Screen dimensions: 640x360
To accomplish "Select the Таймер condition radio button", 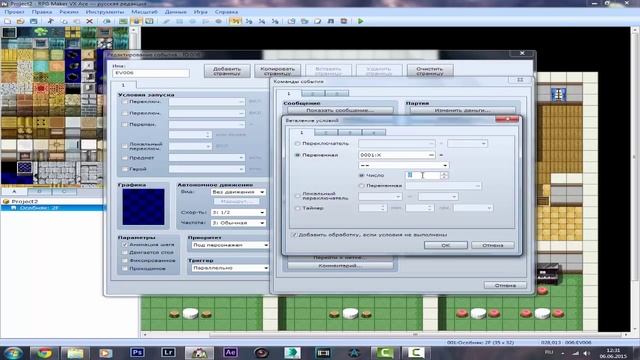I will point(298,208).
